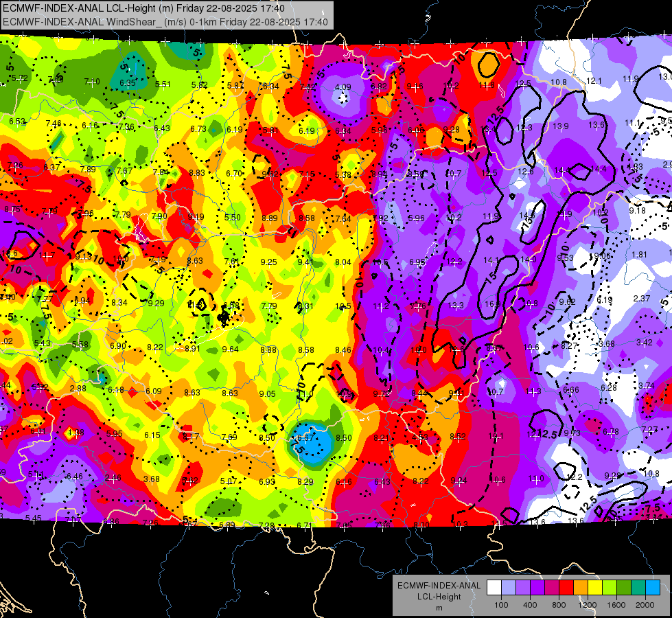This screenshot has width=672, height=618.
Task: Click the wind shear value 8.04
Action: [x=343, y=262]
